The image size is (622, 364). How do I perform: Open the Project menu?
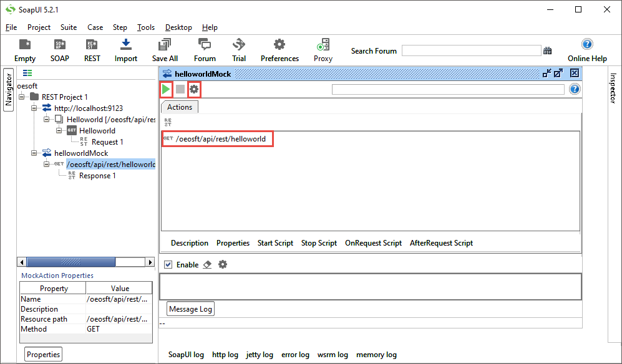pos(39,27)
